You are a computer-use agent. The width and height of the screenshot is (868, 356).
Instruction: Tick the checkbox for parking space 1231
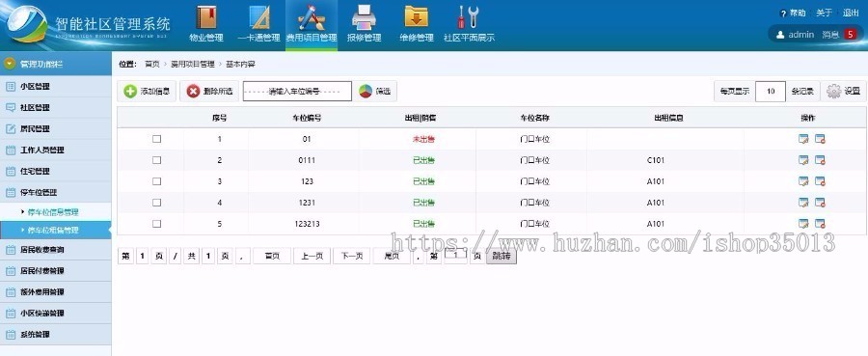pos(156,203)
